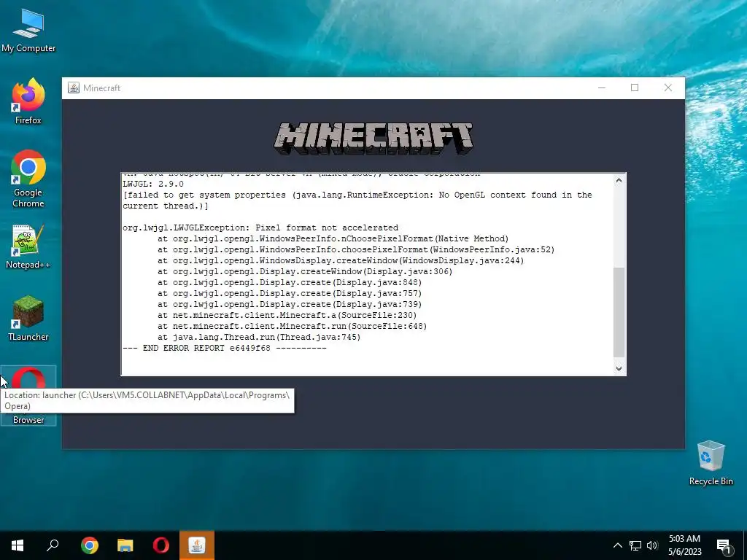This screenshot has height=560, width=747.
Task: Click 'Minecraft.a(SourceFile:230)' stack line
Action: pyautogui.click(x=287, y=315)
